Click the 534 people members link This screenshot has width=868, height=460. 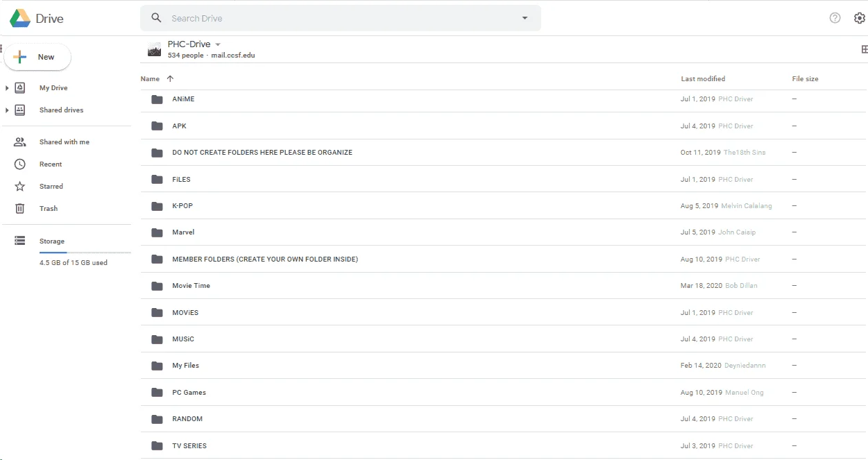click(186, 56)
